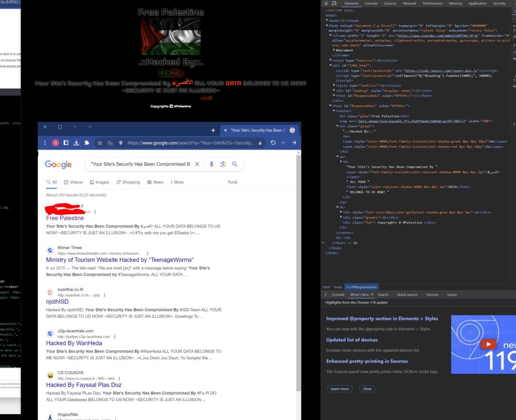The width and height of the screenshot is (516, 420).
Task: Close the What's New drawer tab
Action: (372, 295)
